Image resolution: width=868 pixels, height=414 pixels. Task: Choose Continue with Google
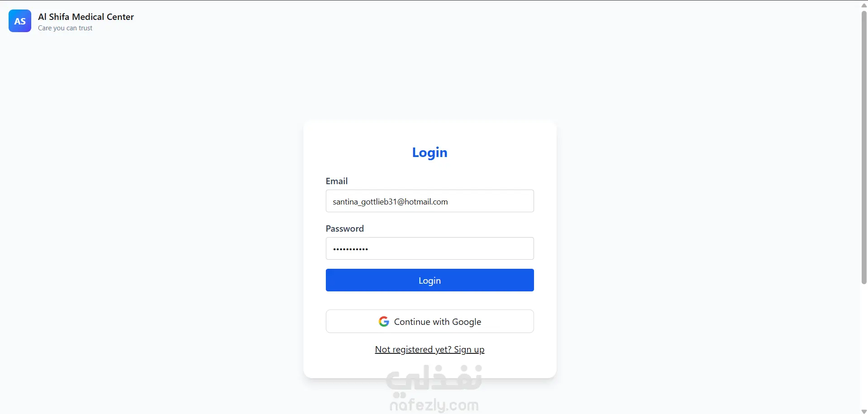429,321
